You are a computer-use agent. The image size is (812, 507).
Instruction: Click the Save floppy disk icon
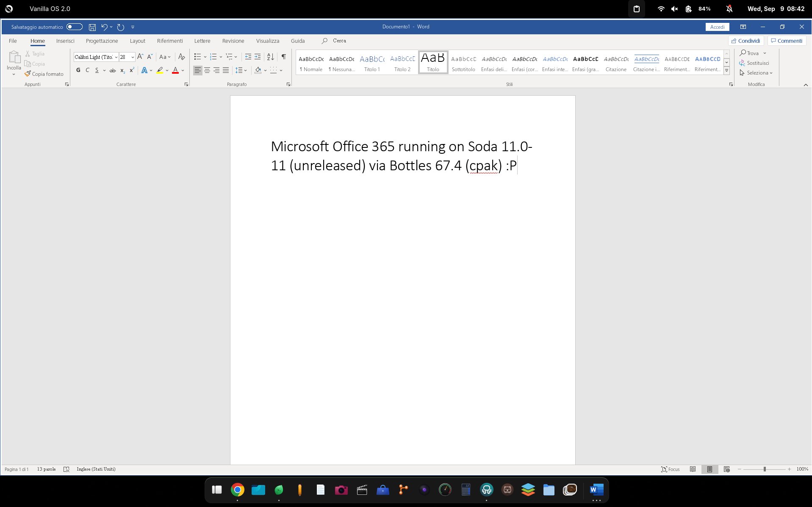point(92,27)
